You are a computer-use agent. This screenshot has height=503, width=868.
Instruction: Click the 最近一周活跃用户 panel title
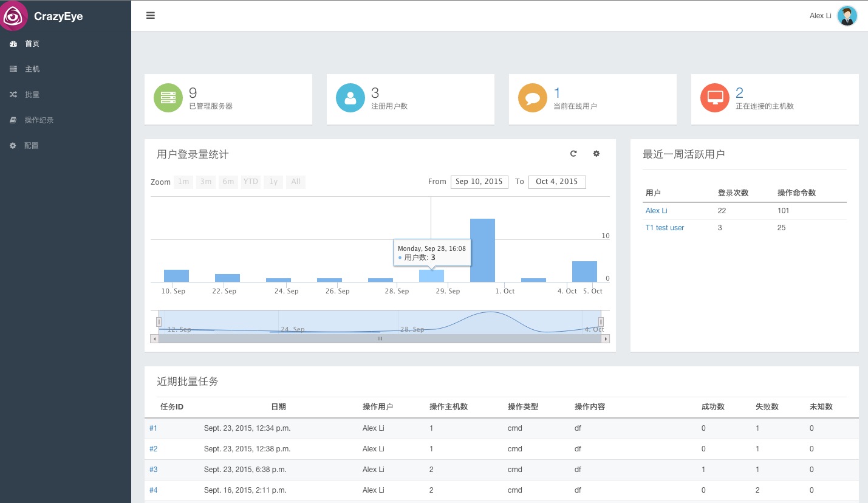click(683, 154)
